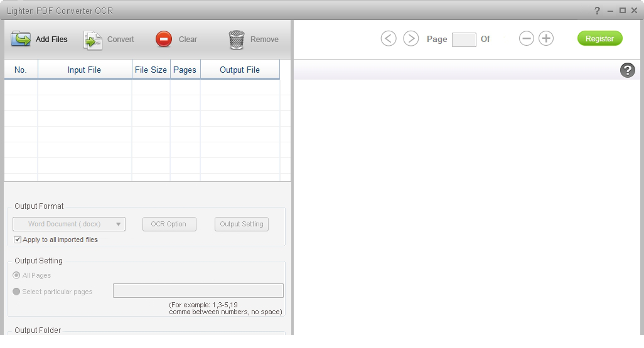Image resolution: width=644 pixels, height=348 pixels.
Task: Click the title bar help question mark
Action: pyautogui.click(x=597, y=11)
